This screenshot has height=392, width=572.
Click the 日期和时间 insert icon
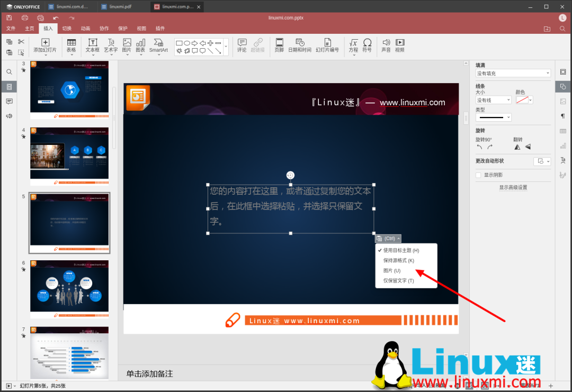[x=299, y=45]
